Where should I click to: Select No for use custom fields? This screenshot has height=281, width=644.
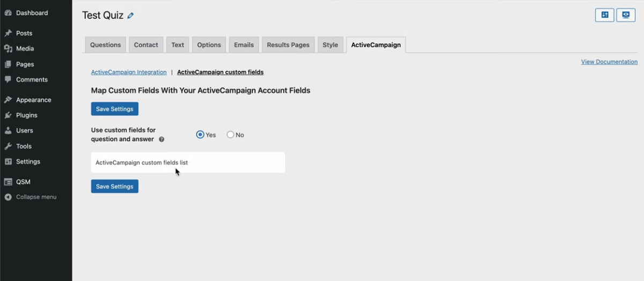point(230,135)
